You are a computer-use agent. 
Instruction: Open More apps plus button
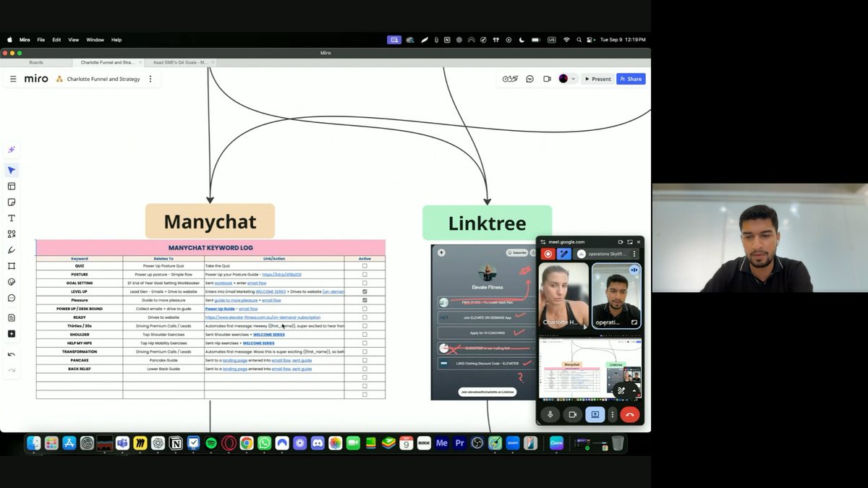12,334
